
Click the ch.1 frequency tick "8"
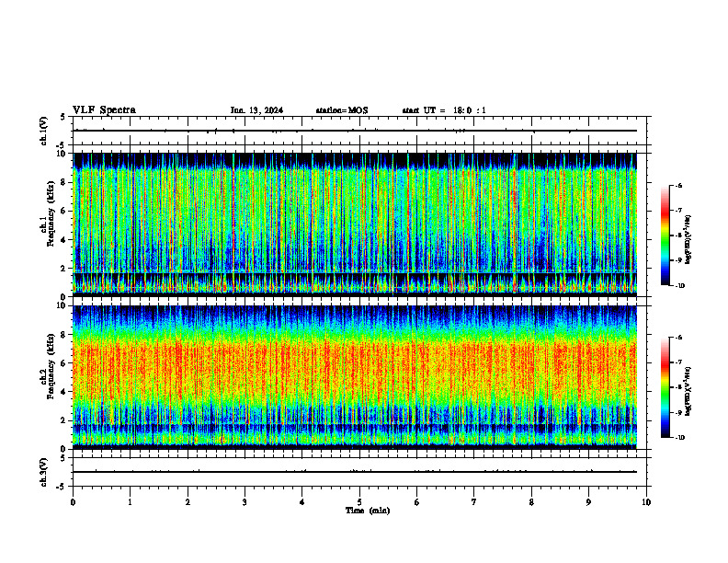point(64,182)
